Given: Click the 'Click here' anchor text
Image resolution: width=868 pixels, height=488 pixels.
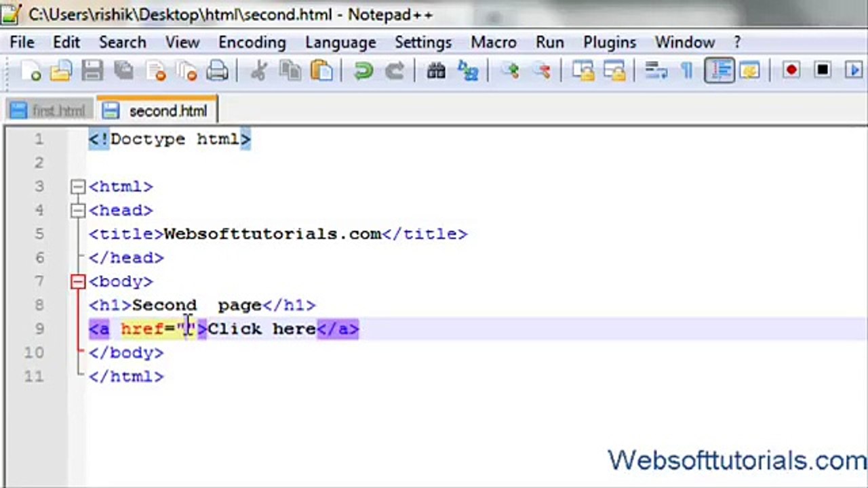Looking at the screenshot, I should coord(262,329).
